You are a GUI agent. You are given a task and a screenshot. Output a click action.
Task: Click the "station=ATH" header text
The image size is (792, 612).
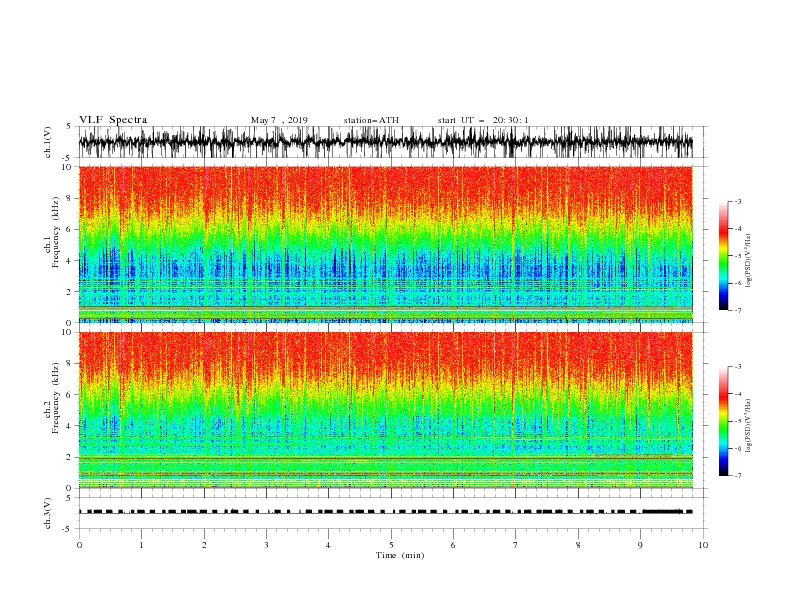point(371,120)
